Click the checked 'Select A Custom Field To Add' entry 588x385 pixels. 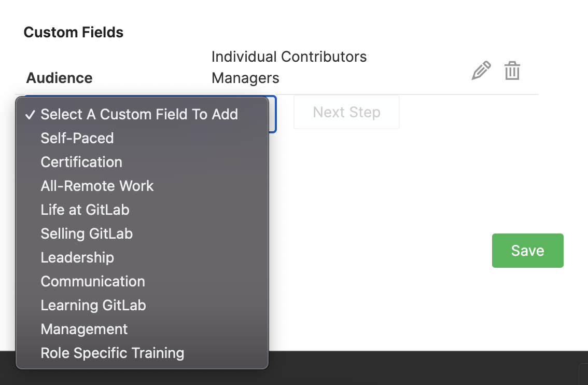coord(139,114)
